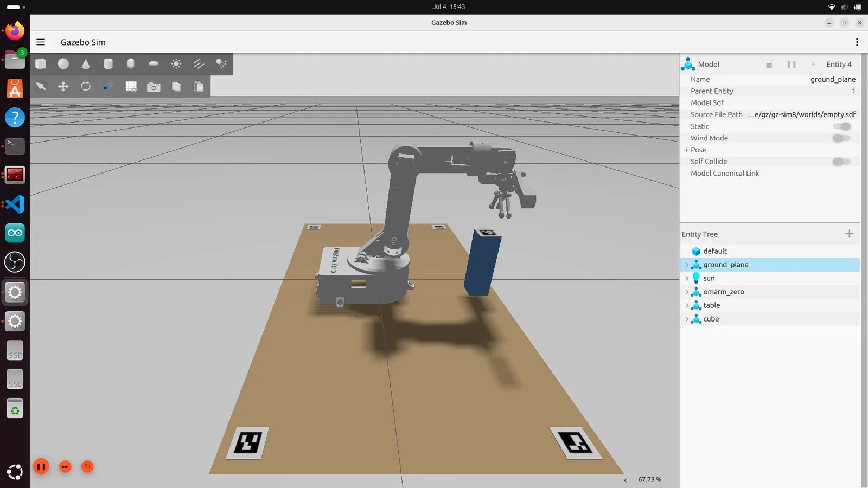The height and width of the screenshot is (488, 868).
Task: Open Show Applications Ubuntu button
Action: pyautogui.click(x=15, y=472)
